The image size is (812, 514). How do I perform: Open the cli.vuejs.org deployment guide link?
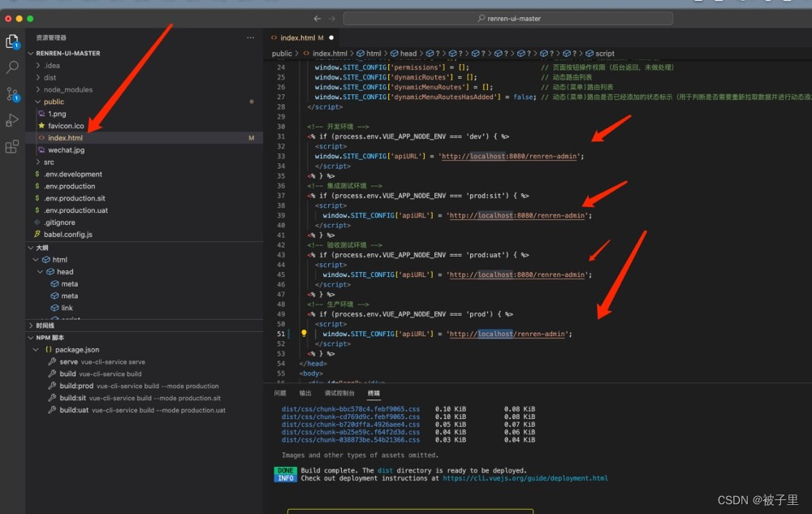pyautogui.click(x=525, y=478)
